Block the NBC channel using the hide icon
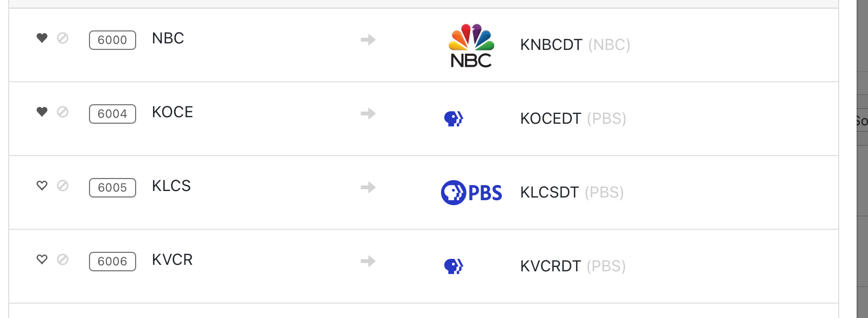Viewport: 868px width, 318px height. click(63, 38)
